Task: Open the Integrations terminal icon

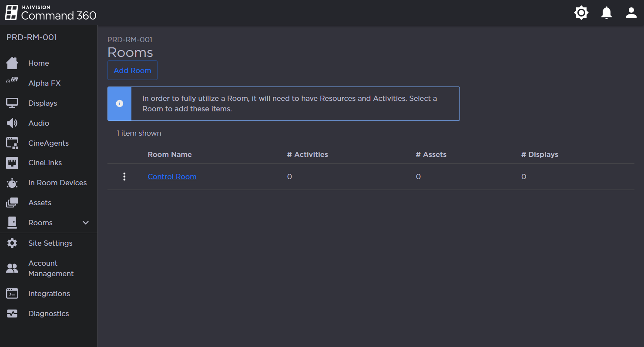Action: (x=12, y=294)
